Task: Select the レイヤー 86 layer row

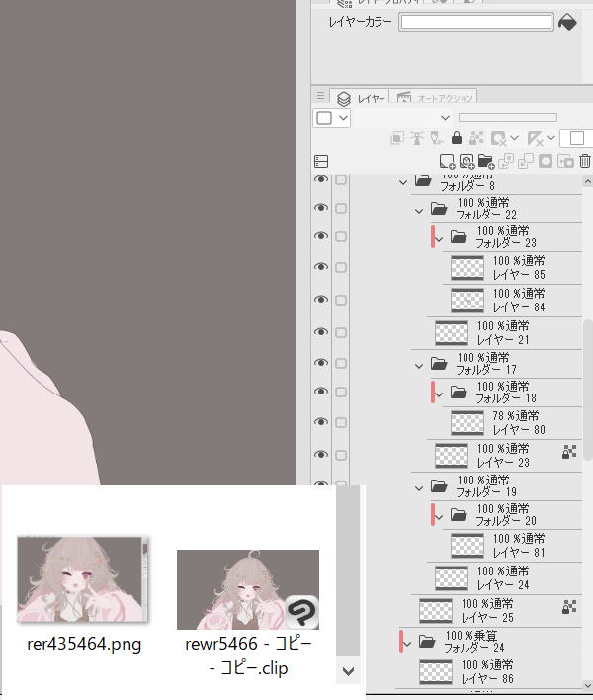Action: 496,672
